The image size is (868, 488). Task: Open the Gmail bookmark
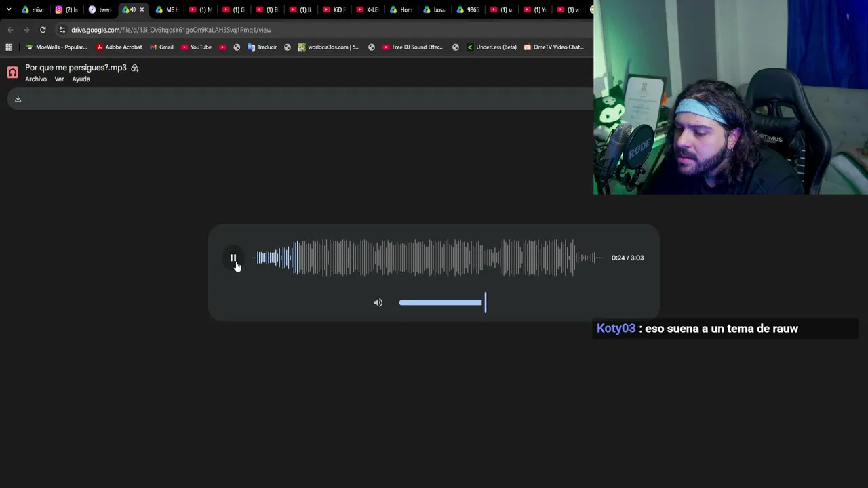point(161,47)
